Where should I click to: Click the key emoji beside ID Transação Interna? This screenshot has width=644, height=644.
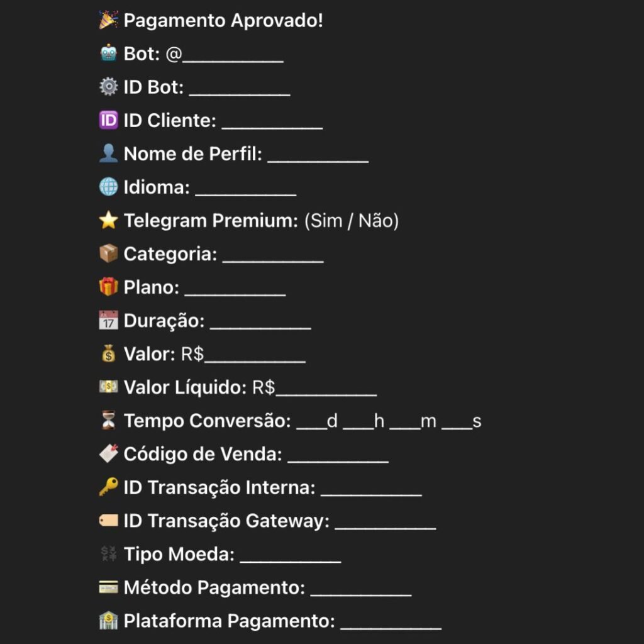click(108, 487)
